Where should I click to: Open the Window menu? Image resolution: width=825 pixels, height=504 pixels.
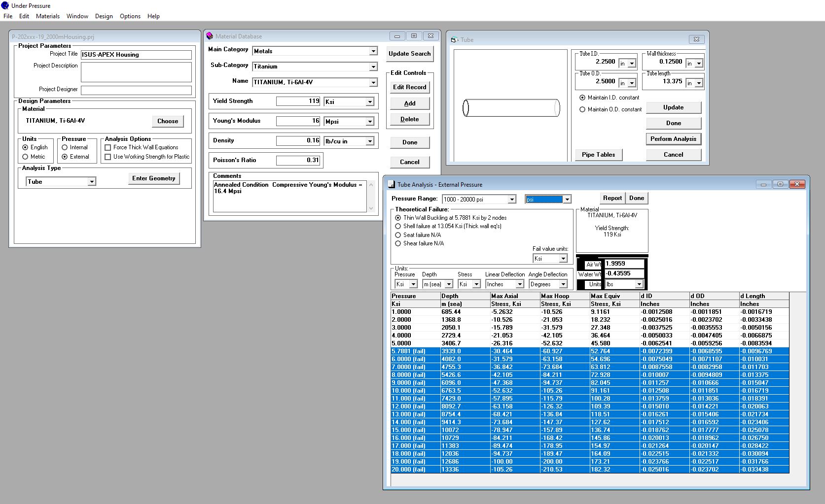[x=77, y=16]
